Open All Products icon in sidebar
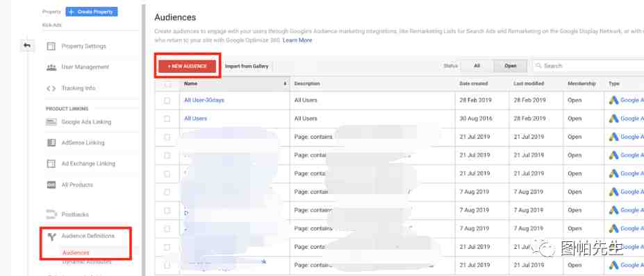 tap(51, 185)
